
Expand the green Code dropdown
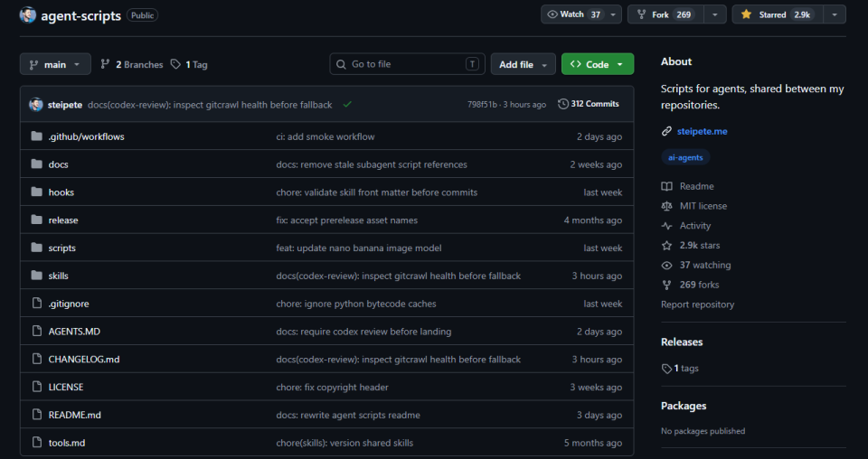point(598,64)
